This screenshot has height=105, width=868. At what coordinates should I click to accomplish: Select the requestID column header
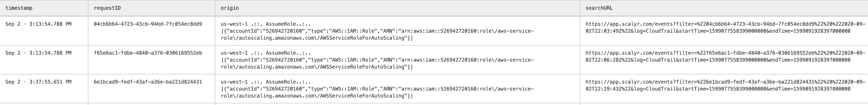pos(107,8)
